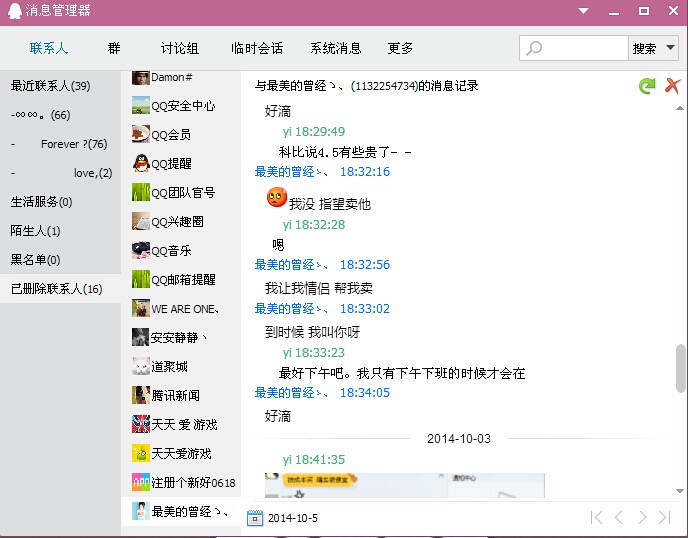Click sender link 最美的曾经 18:33:02
The height and width of the screenshot is (538, 688).
pyautogui.click(x=322, y=308)
